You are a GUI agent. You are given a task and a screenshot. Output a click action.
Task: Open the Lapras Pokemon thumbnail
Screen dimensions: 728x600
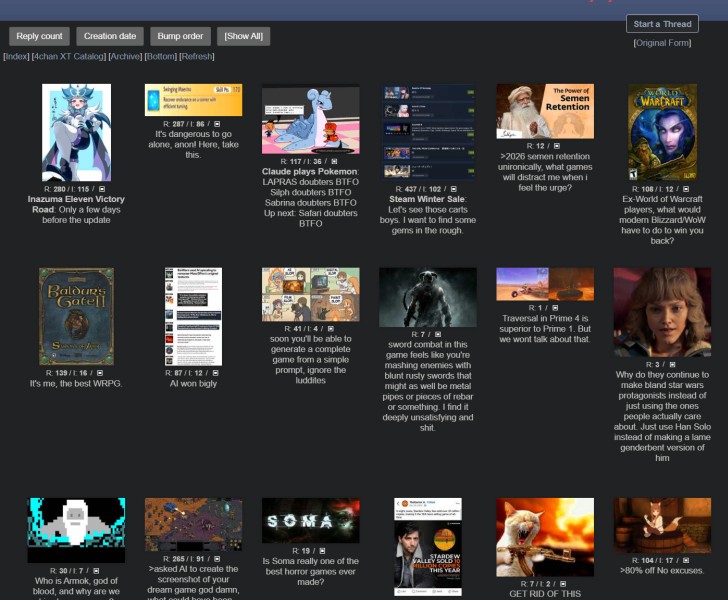click(311, 119)
